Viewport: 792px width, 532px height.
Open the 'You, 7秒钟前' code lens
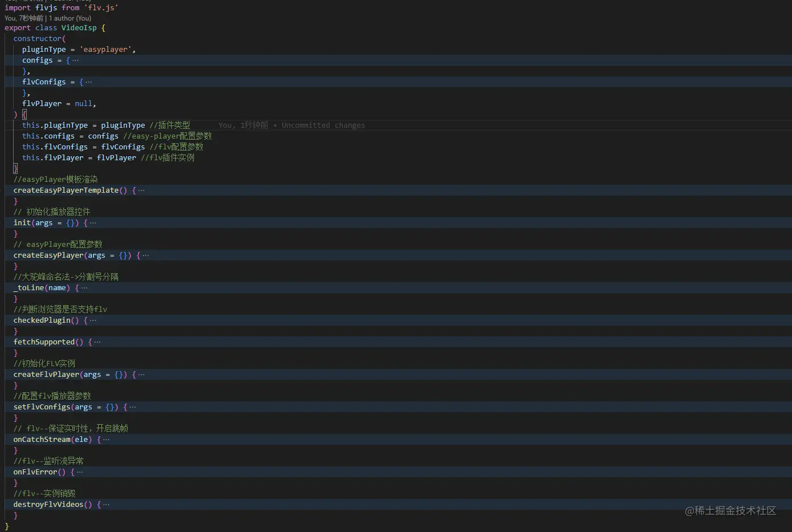pos(24,18)
